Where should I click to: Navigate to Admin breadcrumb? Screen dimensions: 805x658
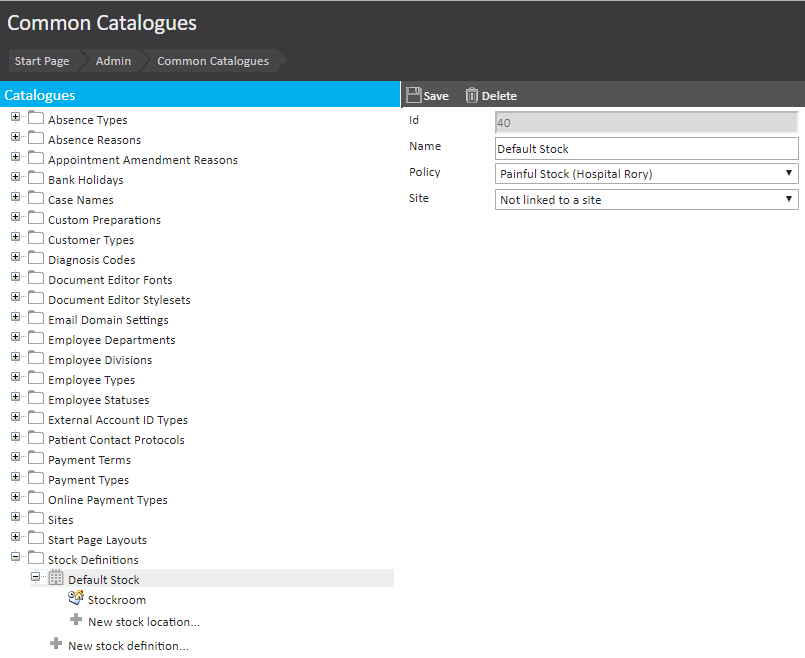click(x=113, y=61)
